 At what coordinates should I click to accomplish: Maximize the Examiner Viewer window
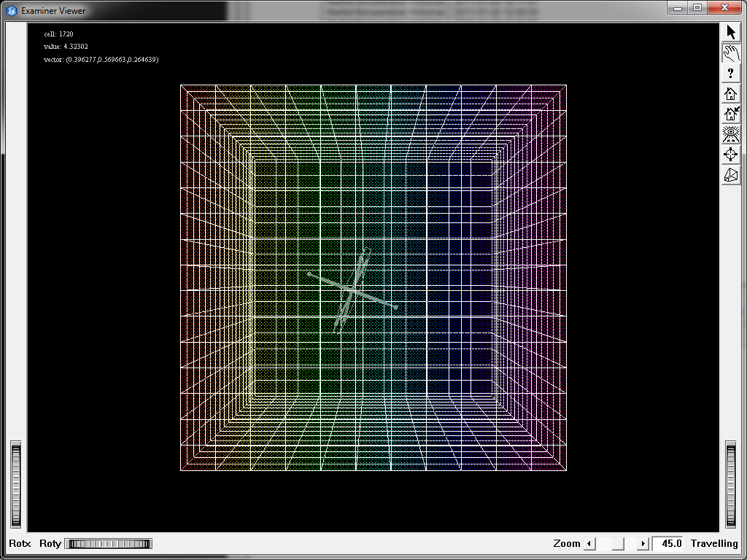click(x=697, y=7)
